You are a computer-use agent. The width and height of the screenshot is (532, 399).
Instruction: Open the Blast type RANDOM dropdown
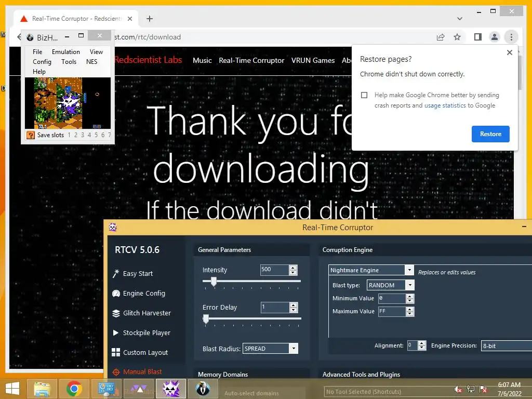tap(410, 285)
